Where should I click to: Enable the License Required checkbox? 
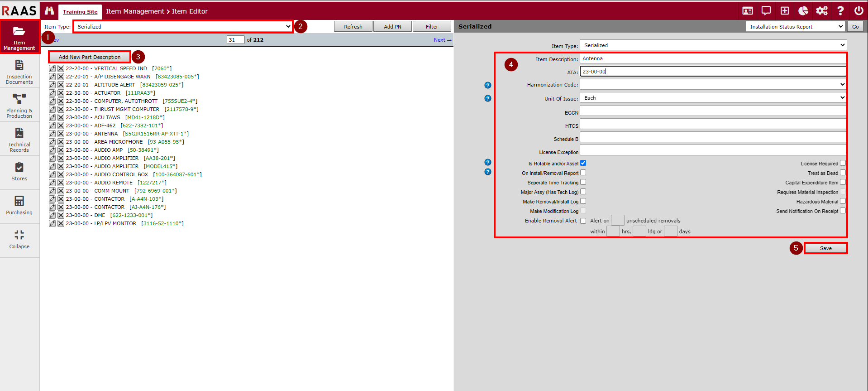(843, 163)
